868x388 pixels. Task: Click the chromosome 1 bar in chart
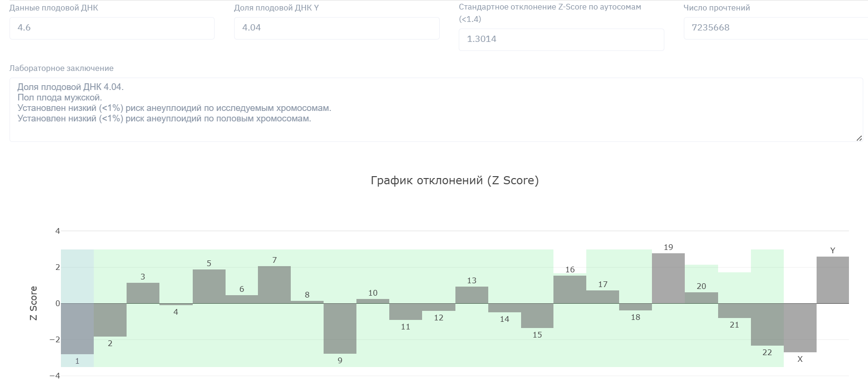coord(77,328)
